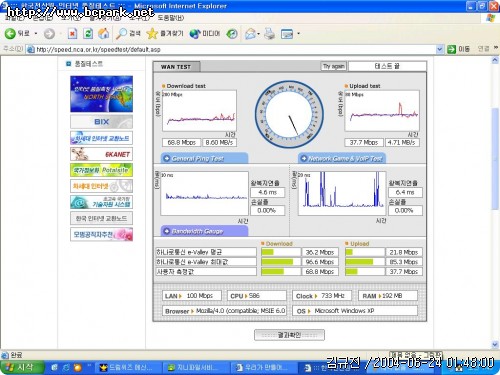
Task: Open the pink flower sidebar banner
Action: point(101,234)
